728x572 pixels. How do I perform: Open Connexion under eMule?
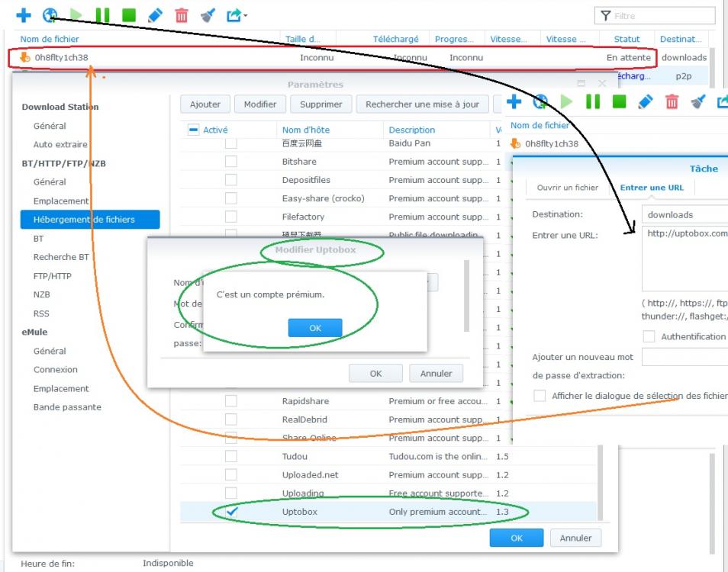(x=55, y=370)
